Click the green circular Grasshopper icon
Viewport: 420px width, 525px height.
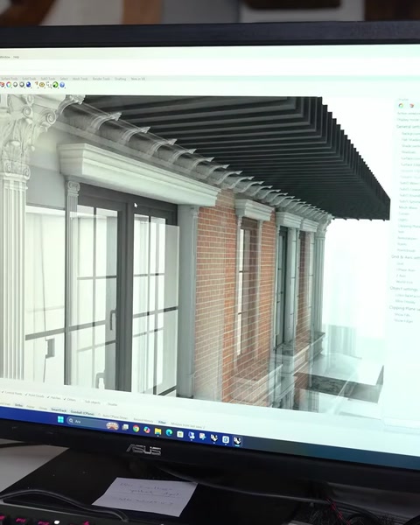coord(55,85)
